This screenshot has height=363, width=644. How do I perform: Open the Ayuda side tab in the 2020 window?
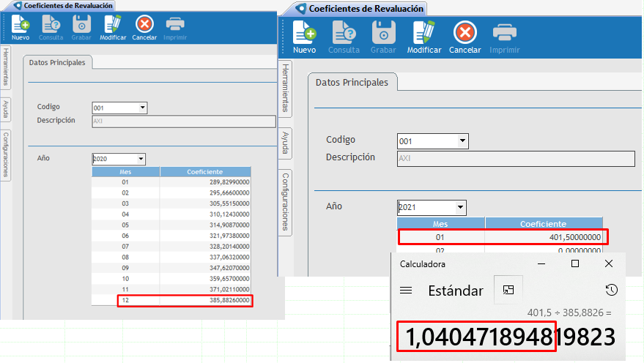(x=6, y=108)
